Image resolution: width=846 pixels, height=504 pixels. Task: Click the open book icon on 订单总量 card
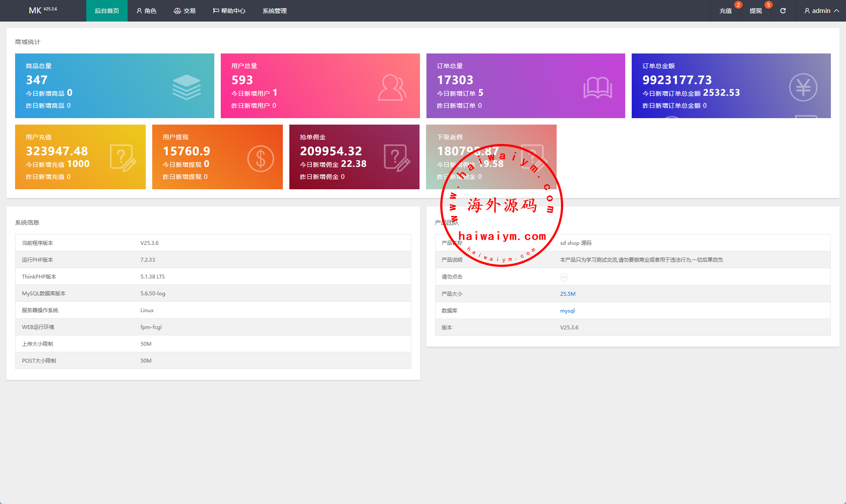click(597, 88)
